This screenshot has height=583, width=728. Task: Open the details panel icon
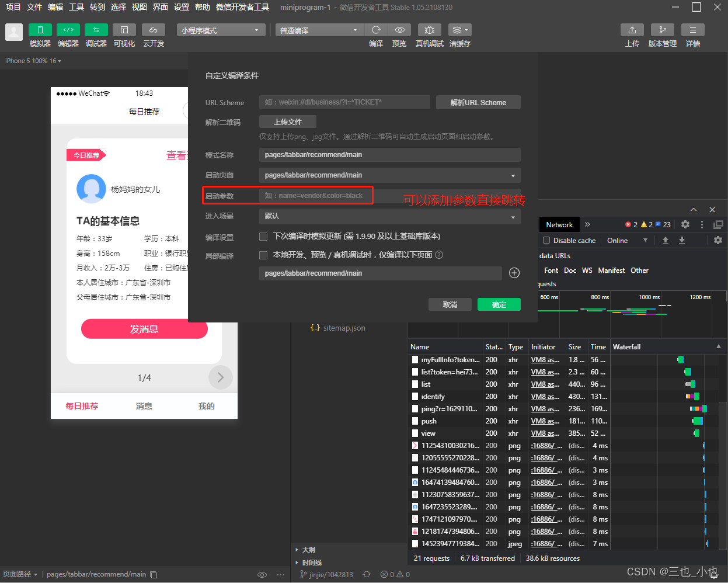693,30
